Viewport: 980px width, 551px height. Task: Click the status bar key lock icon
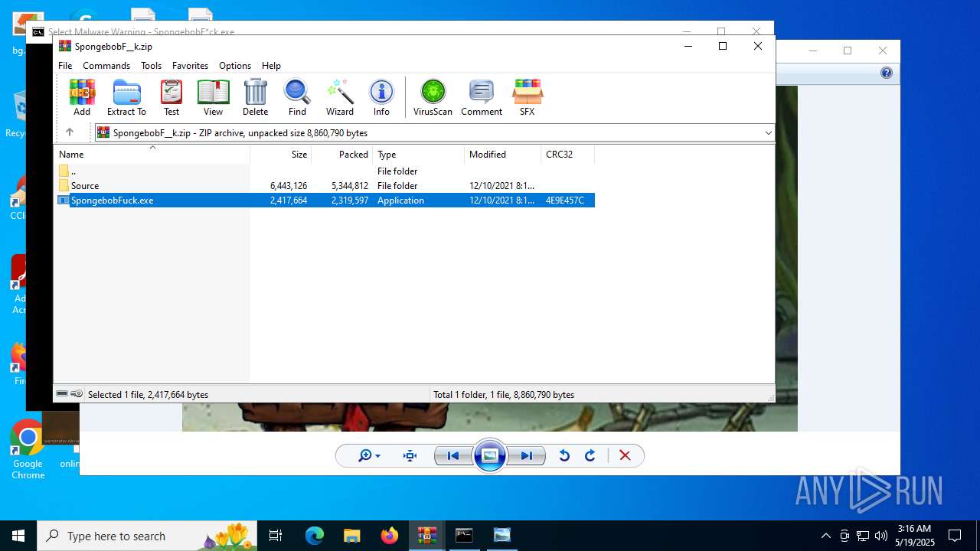(x=77, y=394)
